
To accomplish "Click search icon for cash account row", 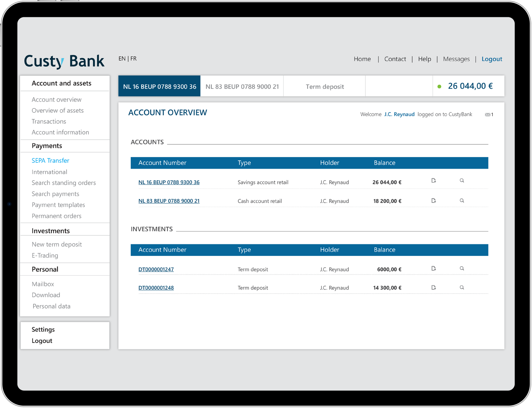I will coord(462,201).
